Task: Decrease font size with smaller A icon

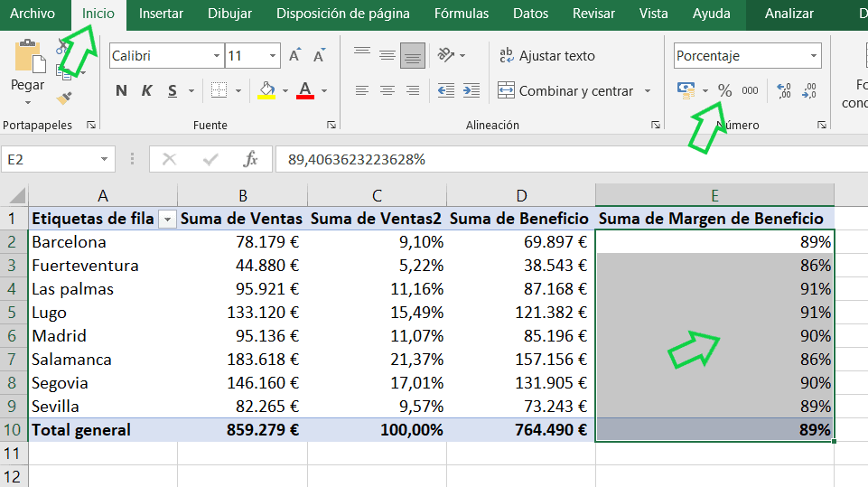Action: tap(320, 55)
